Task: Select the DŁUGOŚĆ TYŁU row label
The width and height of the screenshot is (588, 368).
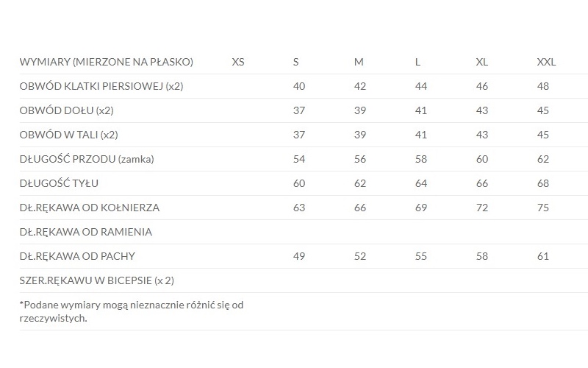Action: [59, 183]
